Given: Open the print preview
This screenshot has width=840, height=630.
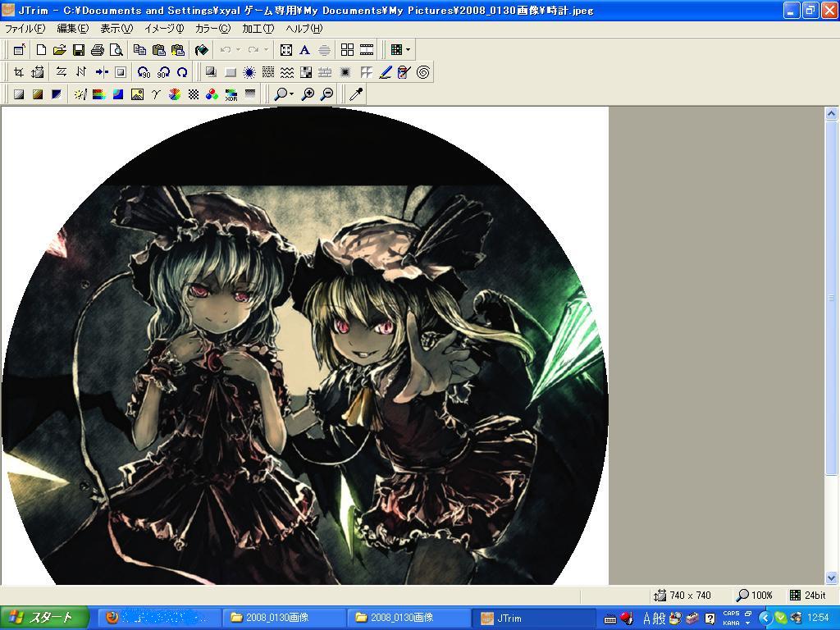Looking at the screenshot, I should 116,50.
